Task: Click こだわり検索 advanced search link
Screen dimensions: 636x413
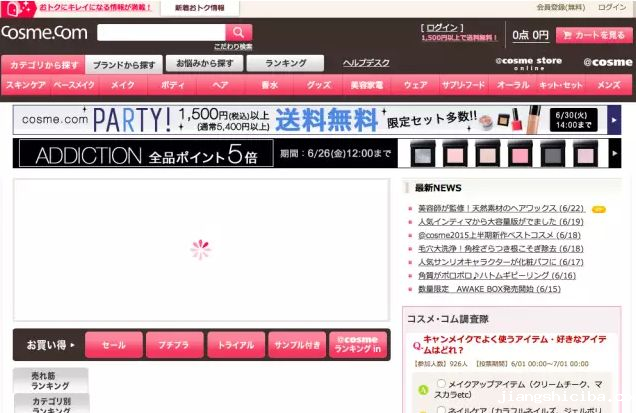Action: [233, 47]
